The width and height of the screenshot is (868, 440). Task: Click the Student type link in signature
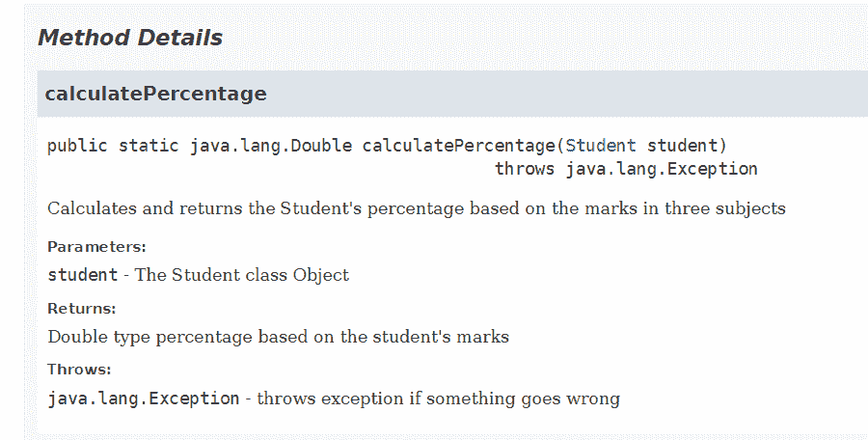[x=600, y=146]
